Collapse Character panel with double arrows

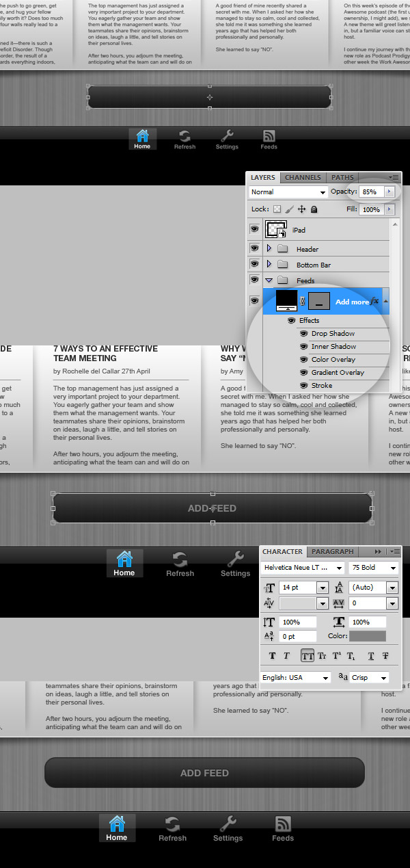tap(378, 551)
